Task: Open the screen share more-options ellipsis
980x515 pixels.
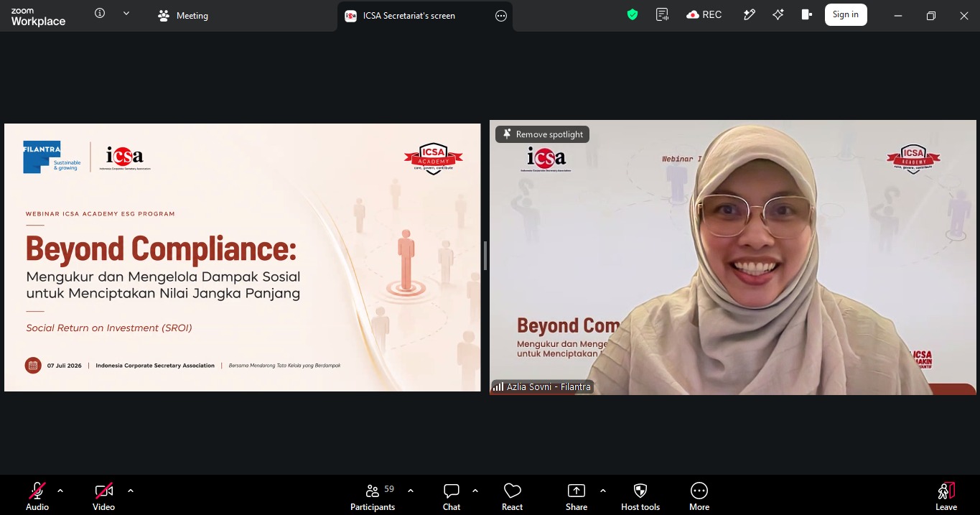Action: pyautogui.click(x=501, y=16)
